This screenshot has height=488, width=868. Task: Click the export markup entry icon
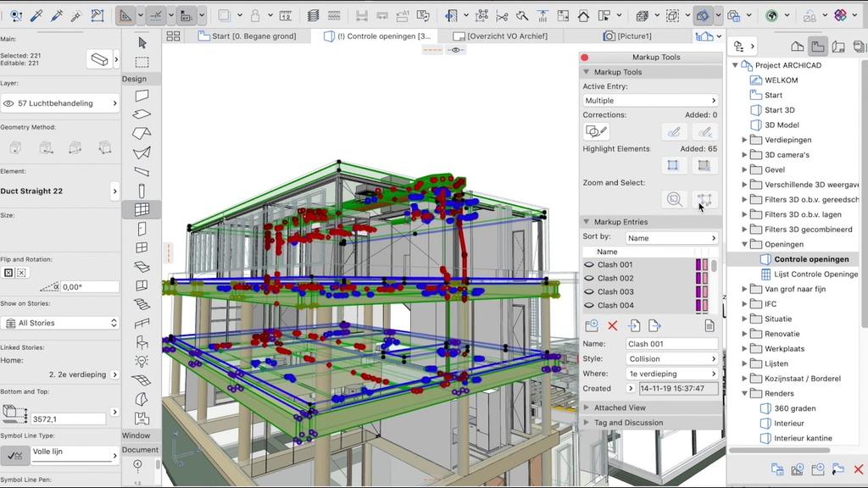pos(654,325)
